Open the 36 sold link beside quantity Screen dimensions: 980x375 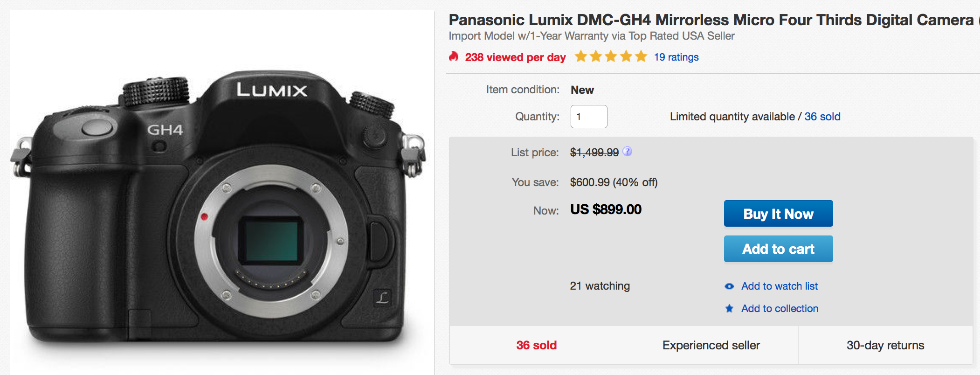[x=822, y=117]
